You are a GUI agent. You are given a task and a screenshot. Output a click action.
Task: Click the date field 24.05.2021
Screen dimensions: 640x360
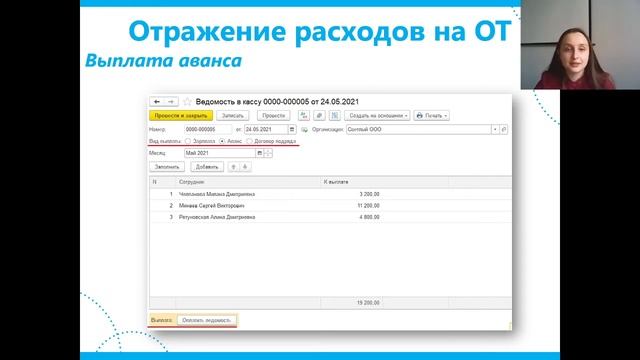(266, 129)
